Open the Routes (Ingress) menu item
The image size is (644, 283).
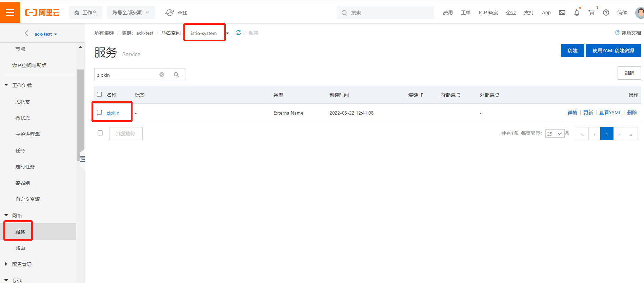[20, 248]
